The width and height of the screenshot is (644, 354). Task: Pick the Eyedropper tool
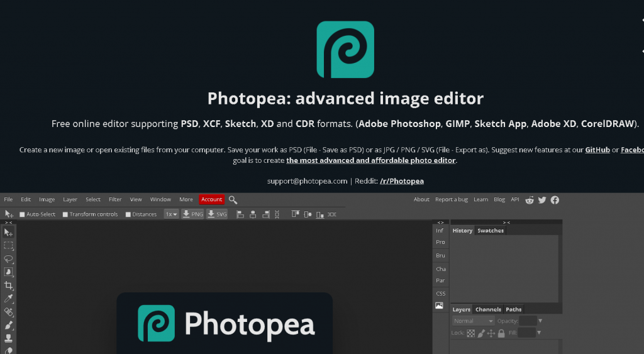pos(9,299)
